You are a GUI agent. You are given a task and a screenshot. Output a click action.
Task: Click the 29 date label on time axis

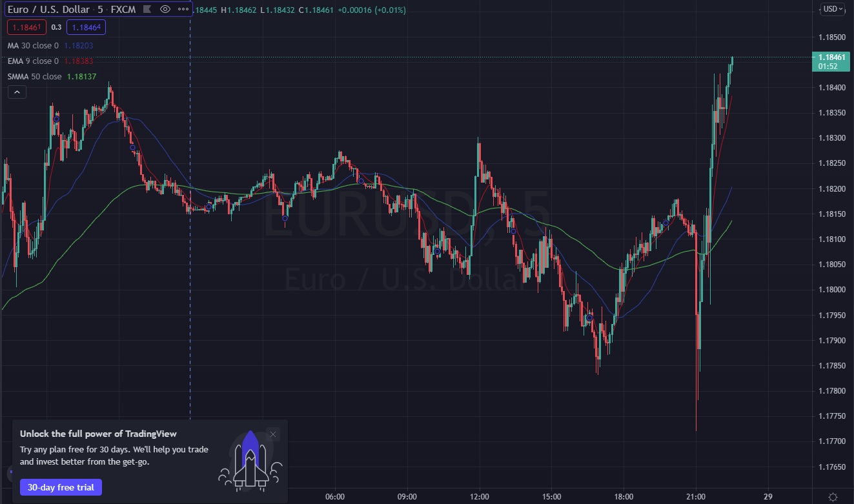pos(768,497)
